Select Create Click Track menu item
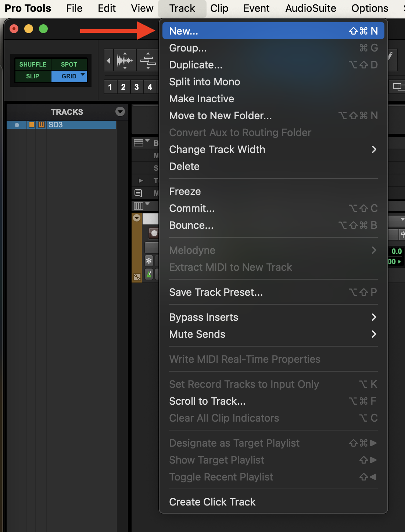 coord(212,502)
